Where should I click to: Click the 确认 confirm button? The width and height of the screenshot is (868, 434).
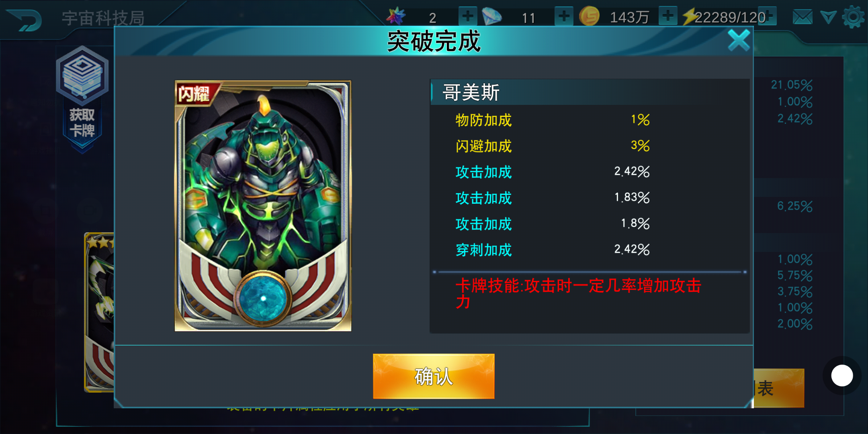pyautogui.click(x=434, y=376)
